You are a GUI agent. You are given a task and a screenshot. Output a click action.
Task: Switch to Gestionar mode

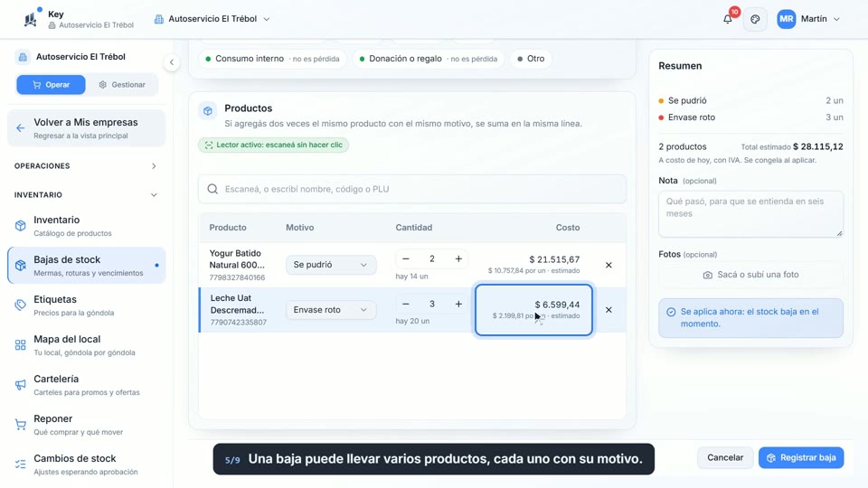122,85
